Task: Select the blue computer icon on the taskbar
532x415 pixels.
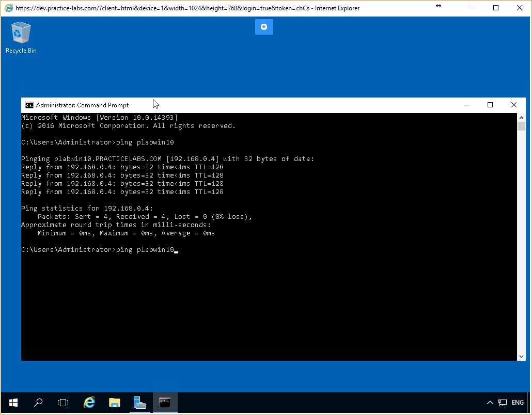Action: click(x=139, y=403)
